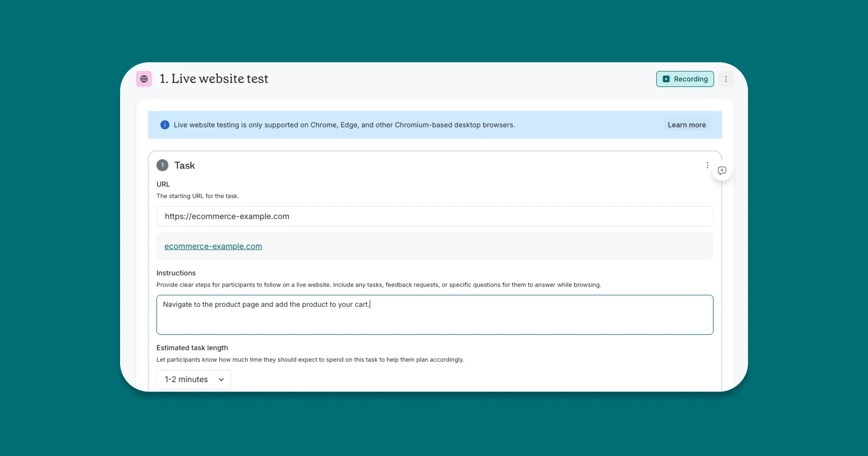Focus the starting URL input field
This screenshot has width=868, height=456.
tap(434, 216)
